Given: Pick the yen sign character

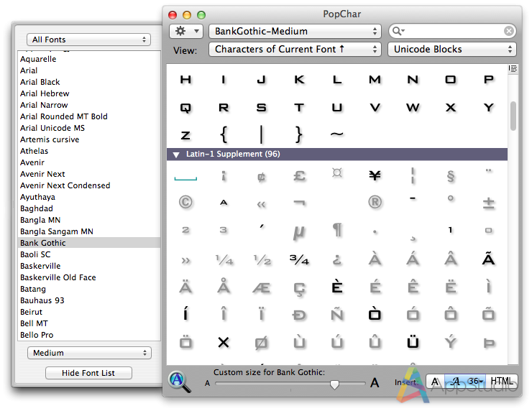Looking at the screenshot, I should 374,175.
